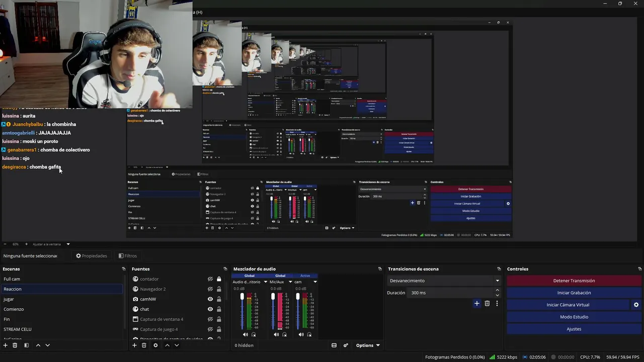Toggle monitoring icon for Mic/Aux channel

285,334
